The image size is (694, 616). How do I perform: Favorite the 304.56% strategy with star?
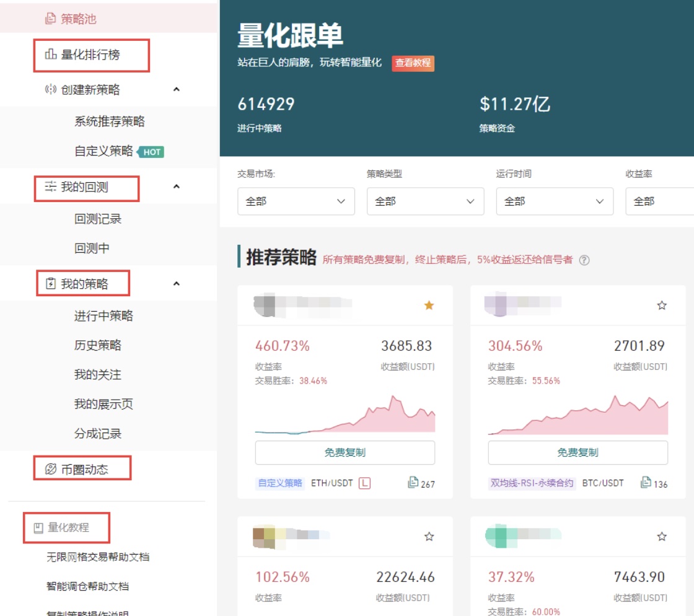pos(662,305)
